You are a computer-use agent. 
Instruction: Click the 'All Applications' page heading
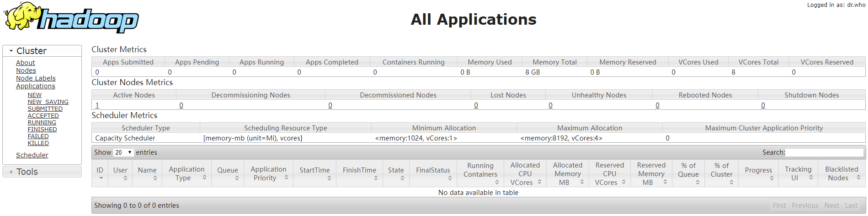point(474,19)
